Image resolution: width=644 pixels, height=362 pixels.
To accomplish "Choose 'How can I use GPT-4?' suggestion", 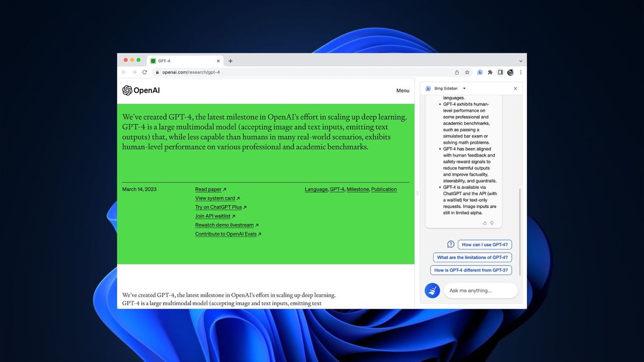I will [485, 245].
